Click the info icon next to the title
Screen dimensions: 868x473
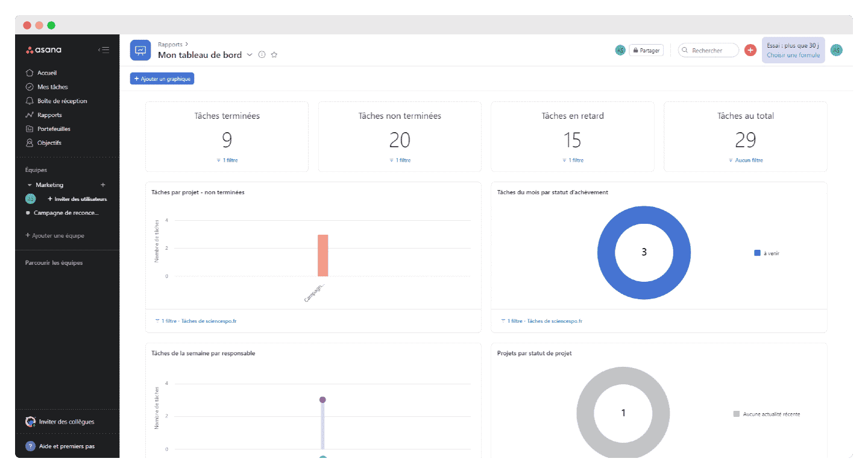(262, 55)
